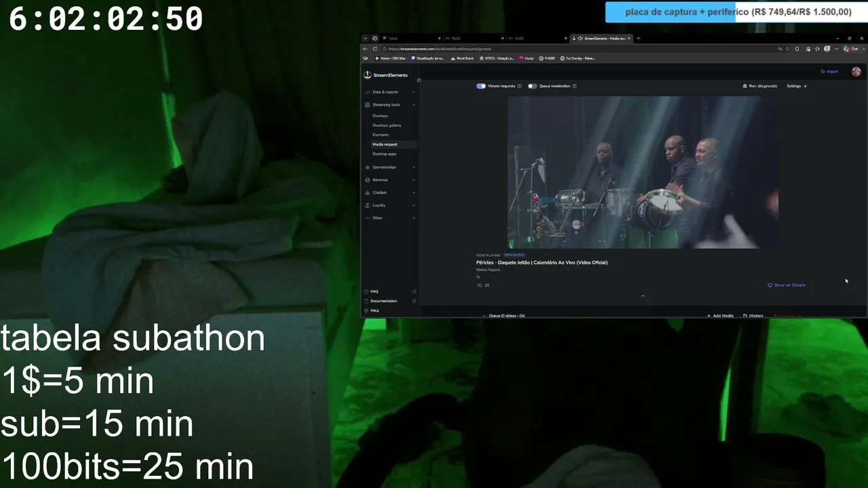
Task: Open the Viewer requests help tooltip
Action: click(519, 86)
